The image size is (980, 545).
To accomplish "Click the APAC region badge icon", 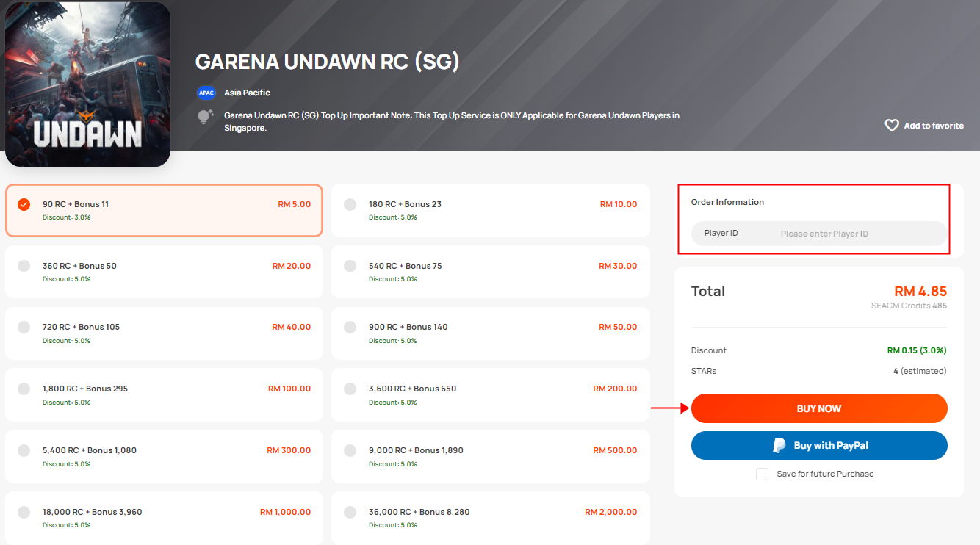I will coord(206,93).
